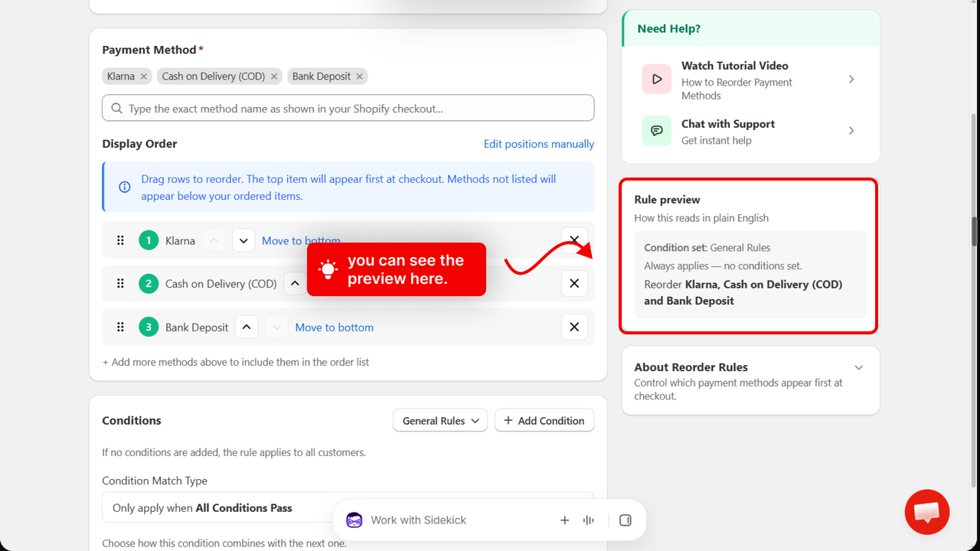This screenshot has height=551, width=980.
Task: Open the red live chat widget
Action: 927,512
